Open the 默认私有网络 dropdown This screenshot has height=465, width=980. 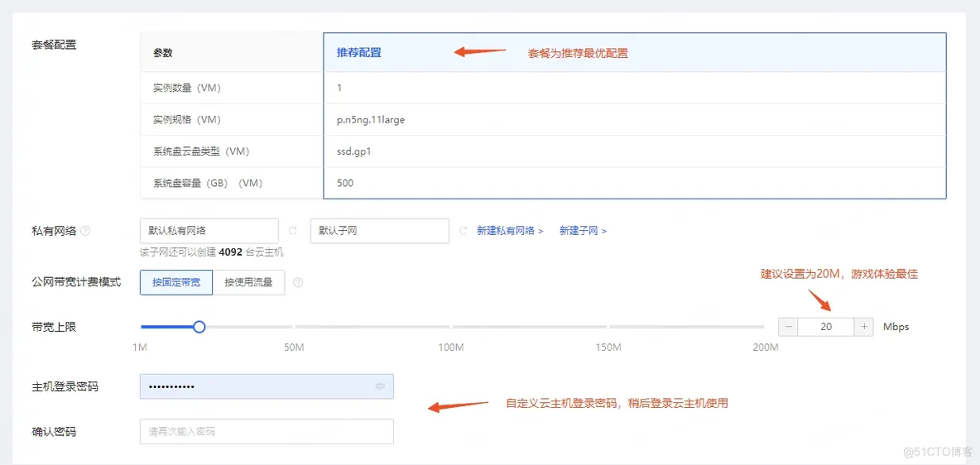(x=209, y=231)
